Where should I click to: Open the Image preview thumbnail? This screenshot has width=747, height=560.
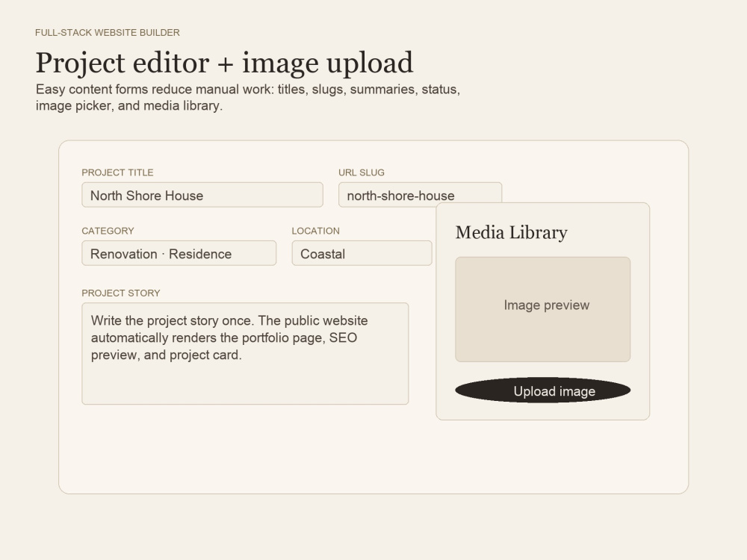542,310
